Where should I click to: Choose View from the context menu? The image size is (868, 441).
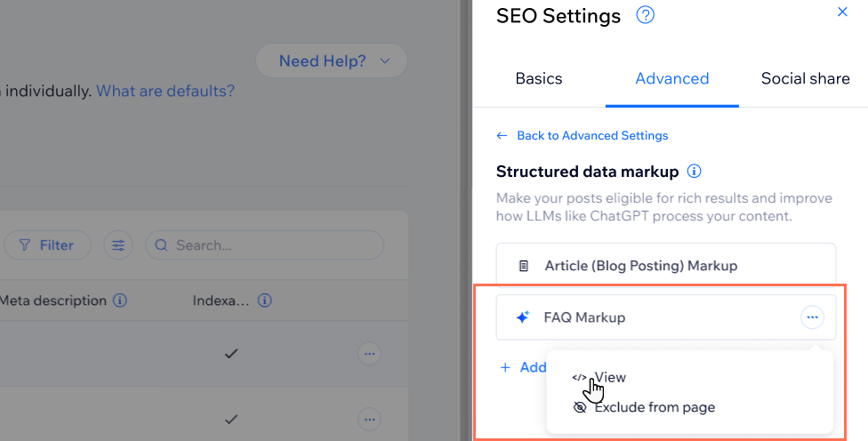pyautogui.click(x=609, y=377)
